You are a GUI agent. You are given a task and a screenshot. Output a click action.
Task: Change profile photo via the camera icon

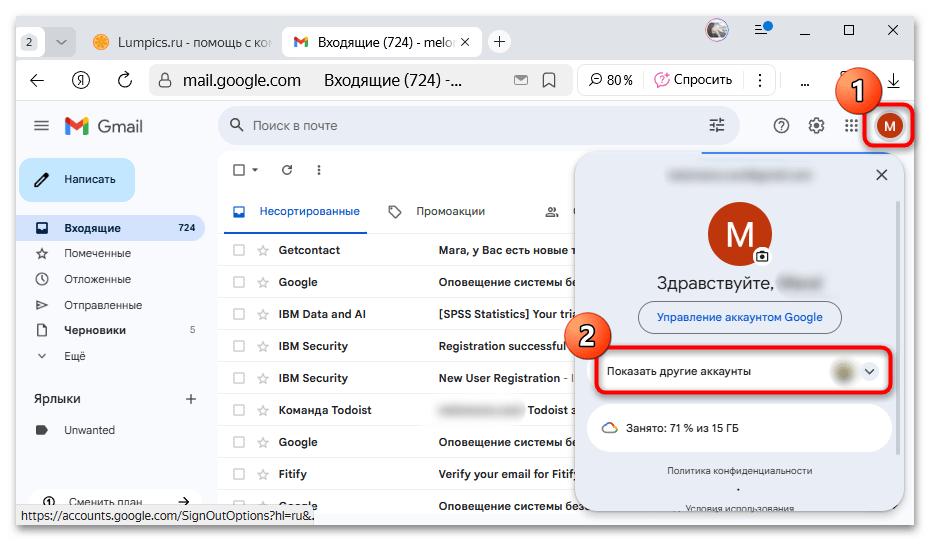[x=762, y=256]
